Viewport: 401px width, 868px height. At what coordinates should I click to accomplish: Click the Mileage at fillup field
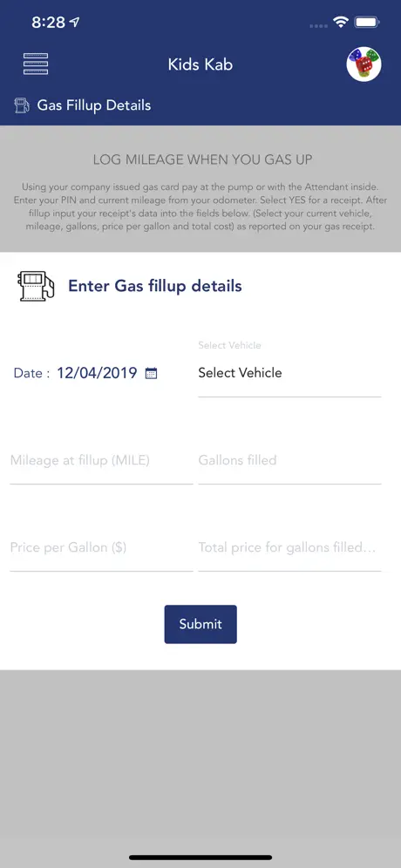tap(101, 460)
